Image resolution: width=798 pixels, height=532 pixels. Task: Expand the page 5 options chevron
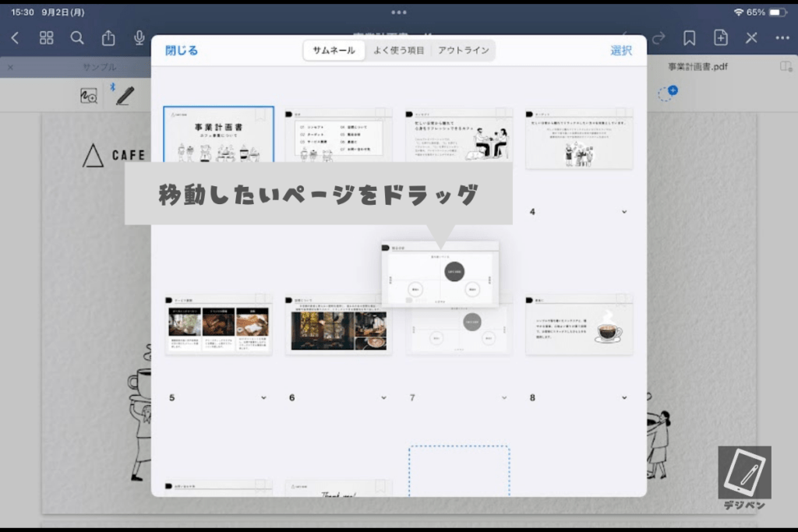click(x=263, y=398)
